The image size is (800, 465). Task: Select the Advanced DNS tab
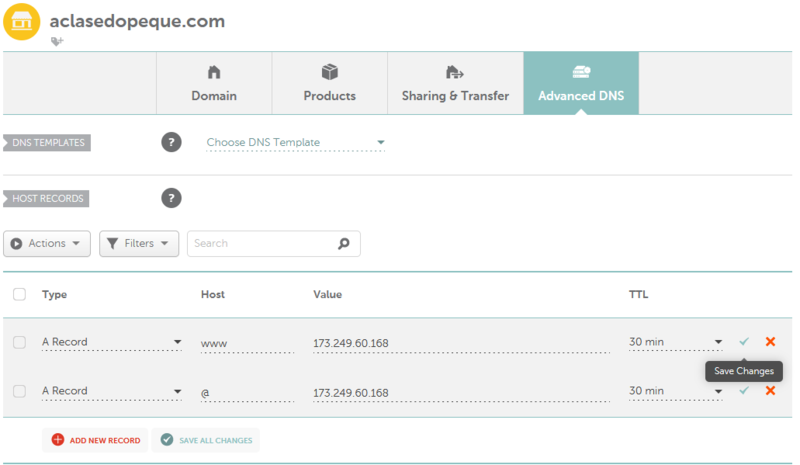point(581,83)
